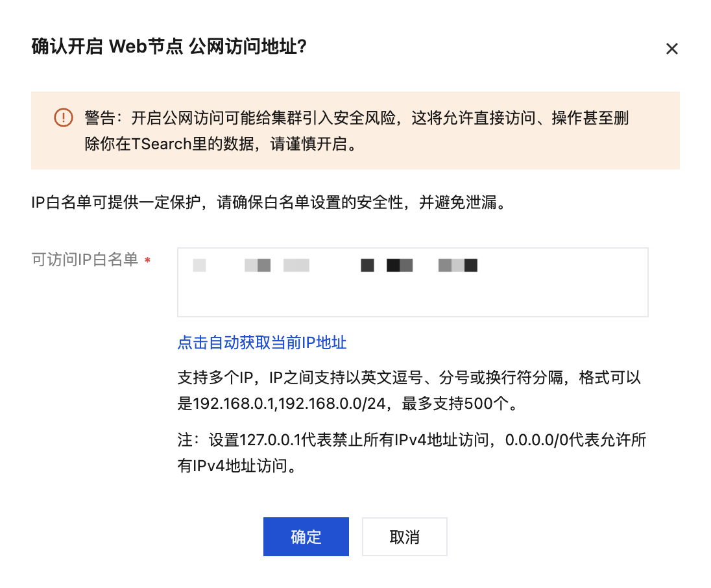Focus the 可访问IP白名单 text area

pyautogui.click(x=413, y=282)
